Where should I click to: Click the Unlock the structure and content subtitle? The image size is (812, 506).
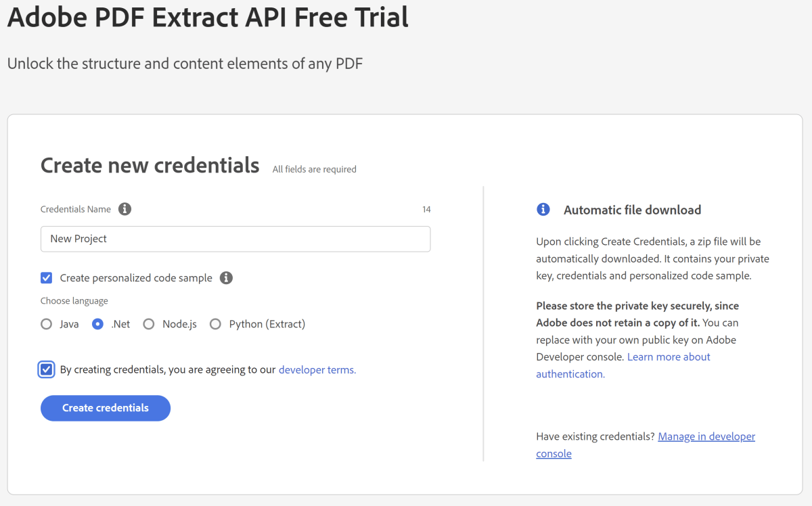coord(185,64)
